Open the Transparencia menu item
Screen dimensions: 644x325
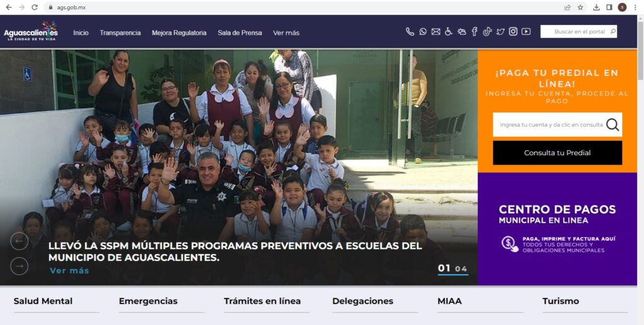point(120,33)
